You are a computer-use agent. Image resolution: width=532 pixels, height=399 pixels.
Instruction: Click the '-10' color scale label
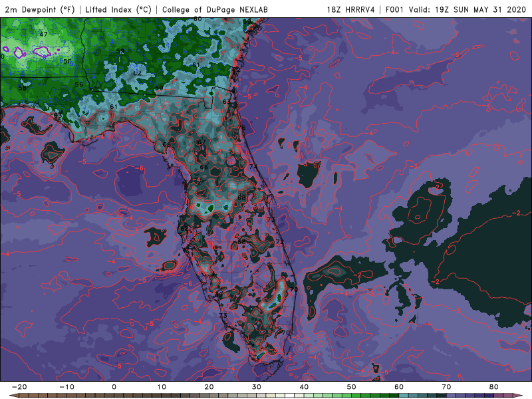pos(66,387)
